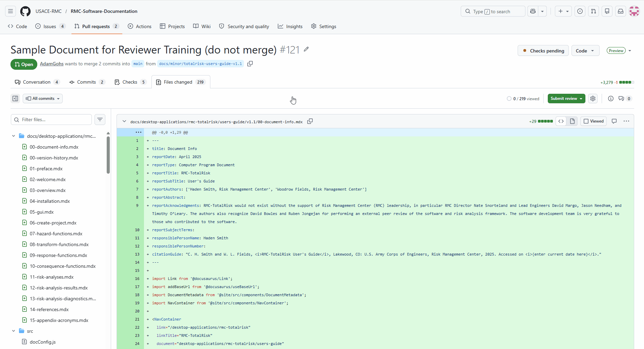Open notifications inbox icon
644x349 pixels.
tap(621, 11)
